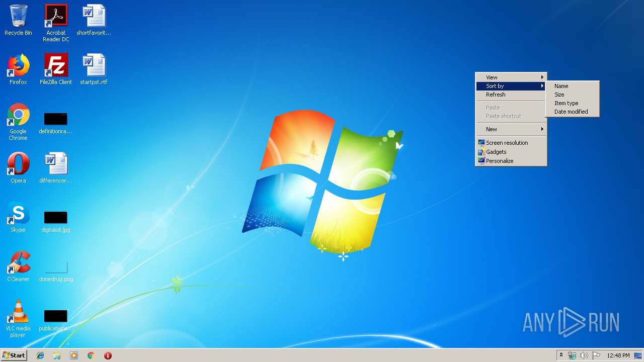This screenshot has height=362, width=644.
Task: Sort desktop icons by Size
Action: tap(573, 95)
